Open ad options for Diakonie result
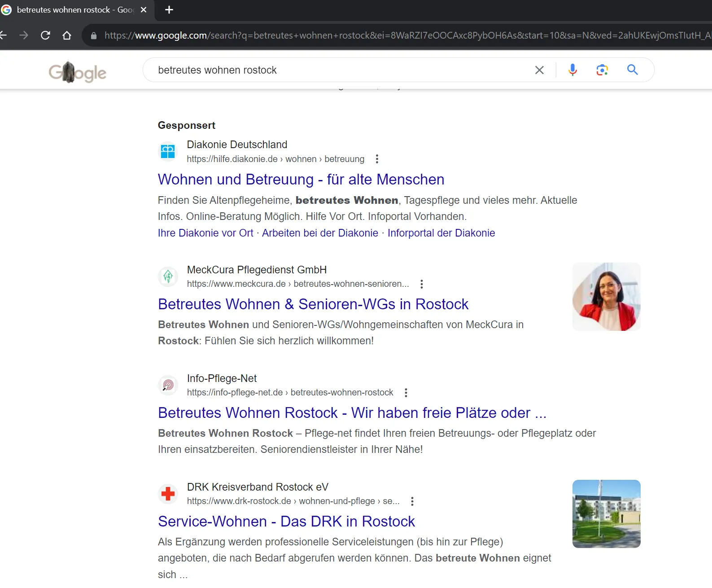This screenshot has height=588, width=712. click(x=377, y=159)
